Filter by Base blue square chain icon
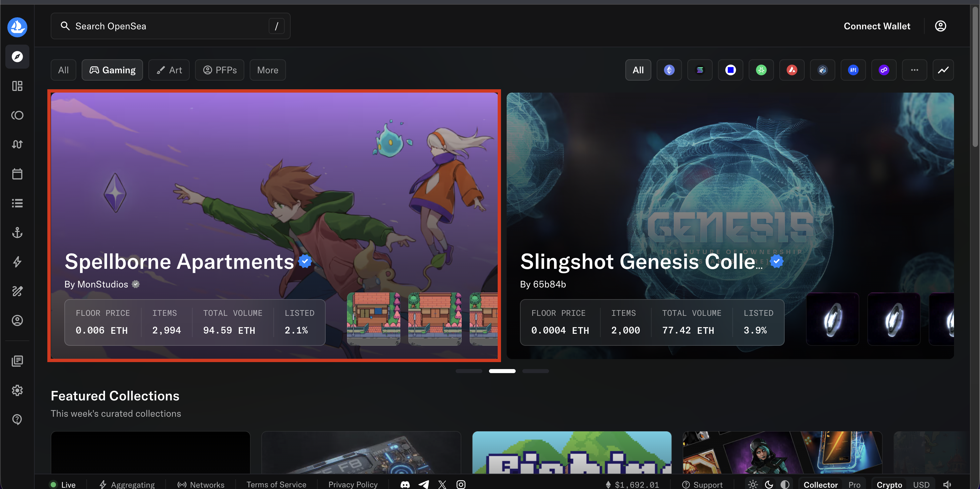Viewport: 980px width, 489px height. (x=730, y=70)
